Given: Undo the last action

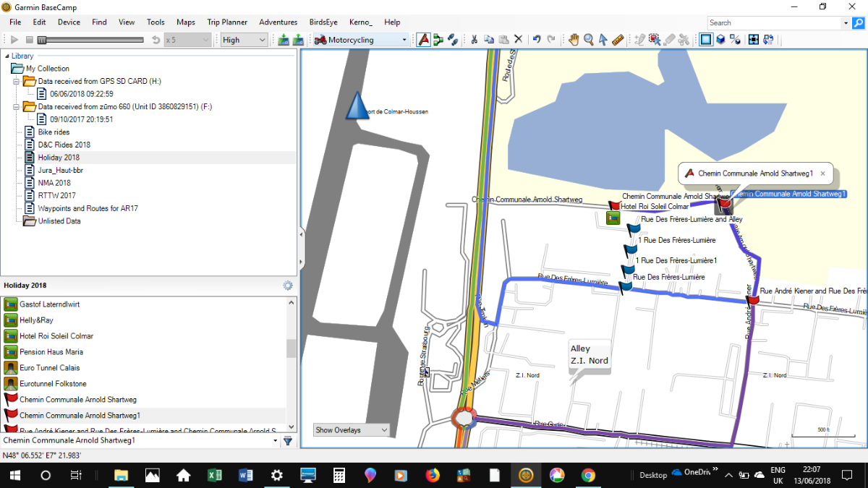Looking at the screenshot, I should [x=536, y=40].
